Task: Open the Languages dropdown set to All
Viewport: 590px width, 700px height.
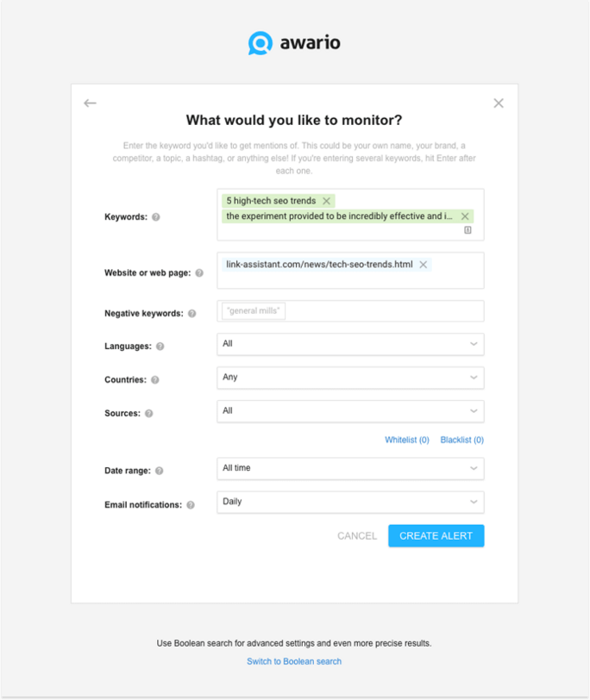Action: coord(349,344)
